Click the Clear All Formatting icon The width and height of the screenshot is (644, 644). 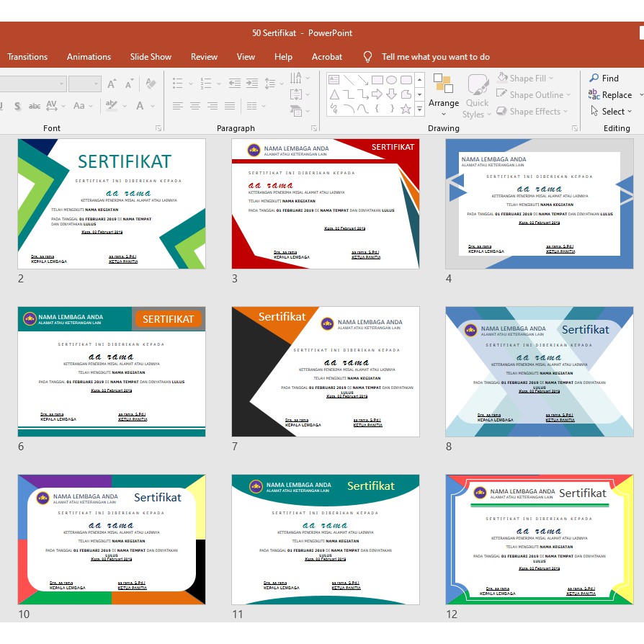pos(151,84)
